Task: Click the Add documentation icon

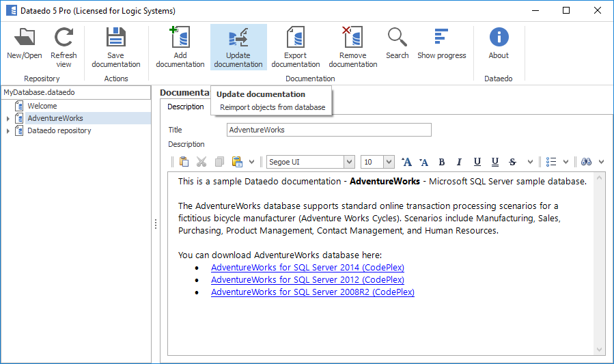Action: (x=180, y=38)
